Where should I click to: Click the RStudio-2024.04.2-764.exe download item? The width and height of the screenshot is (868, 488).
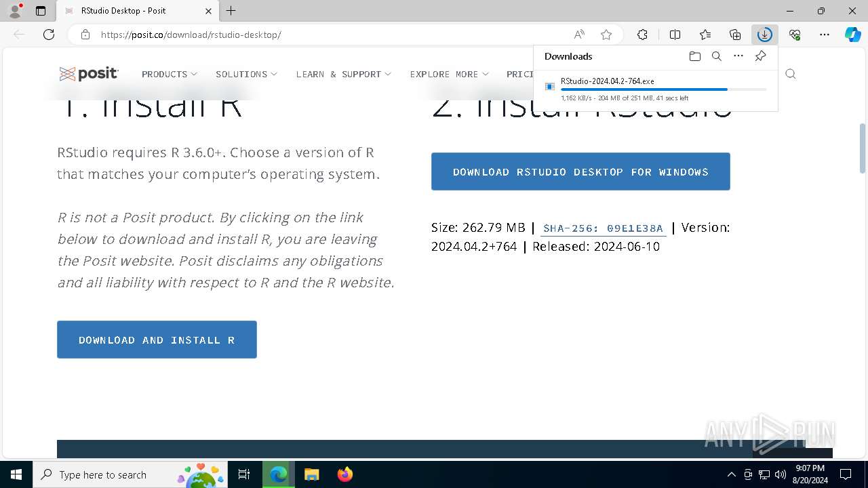coord(656,89)
